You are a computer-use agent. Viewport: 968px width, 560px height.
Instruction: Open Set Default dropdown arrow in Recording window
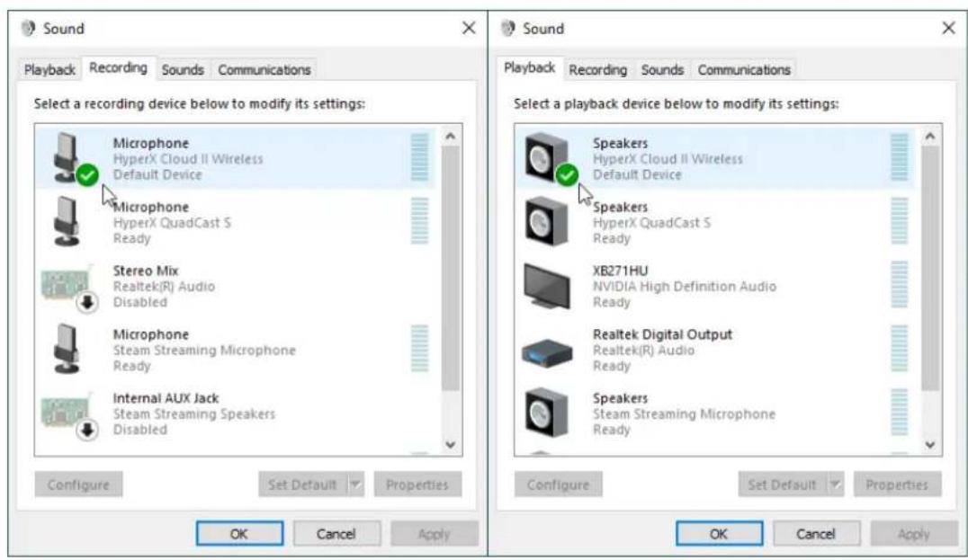[355, 484]
